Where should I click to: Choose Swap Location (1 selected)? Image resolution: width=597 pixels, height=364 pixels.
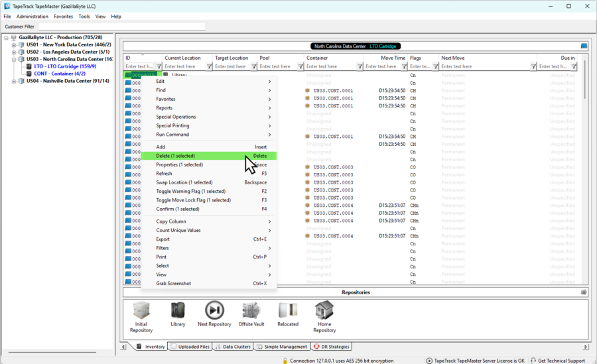209,182
